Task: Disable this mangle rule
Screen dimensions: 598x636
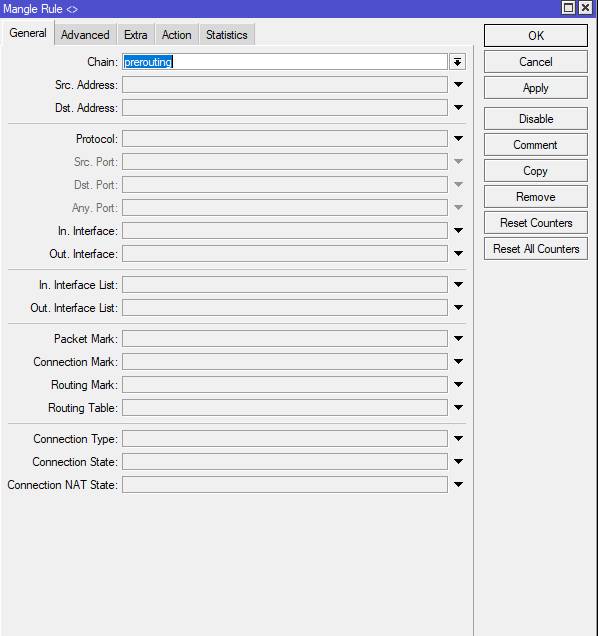Action: (536, 119)
